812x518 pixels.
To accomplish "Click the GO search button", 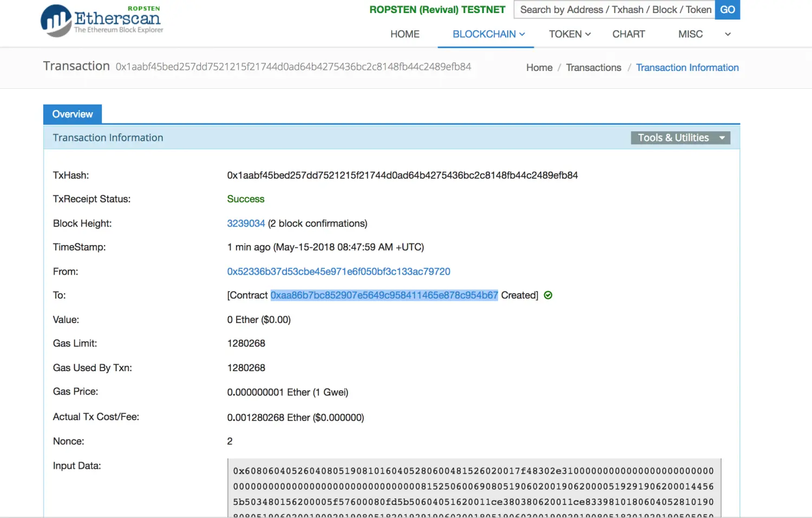I will pos(728,10).
